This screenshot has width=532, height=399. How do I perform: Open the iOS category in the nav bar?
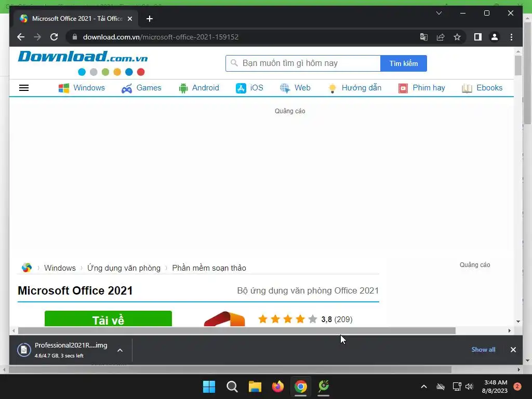click(249, 88)
